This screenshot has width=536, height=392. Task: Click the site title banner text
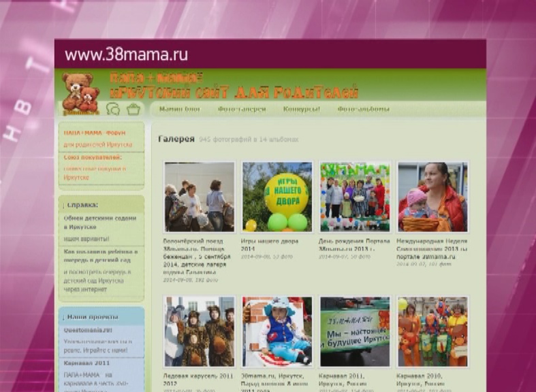click(x=234, y=85)
